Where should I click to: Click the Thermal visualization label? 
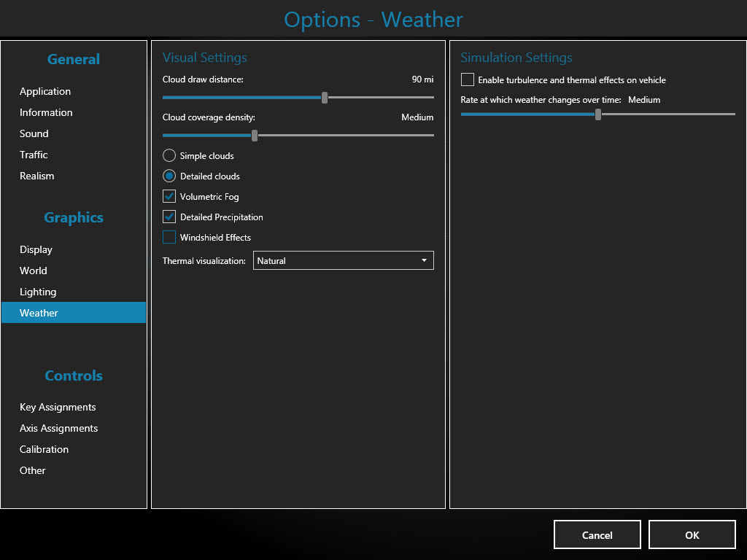[204, 261]
